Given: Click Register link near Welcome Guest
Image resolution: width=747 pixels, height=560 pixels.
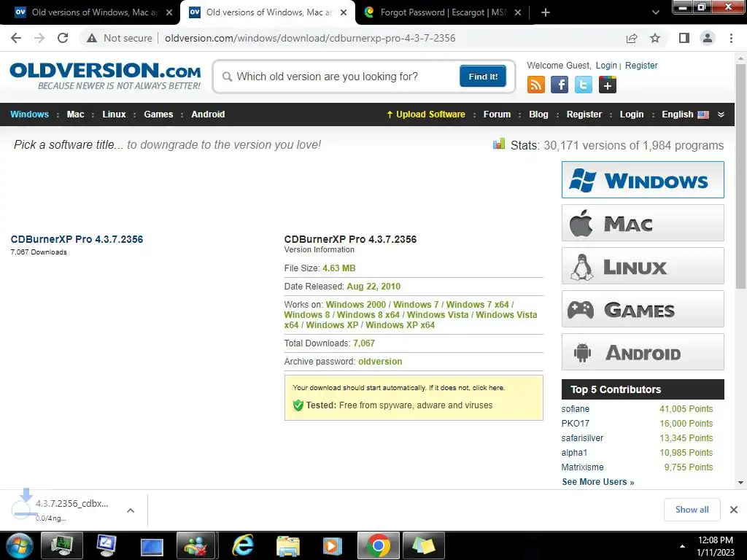Looking at the screenshot, I should point(641,65).
